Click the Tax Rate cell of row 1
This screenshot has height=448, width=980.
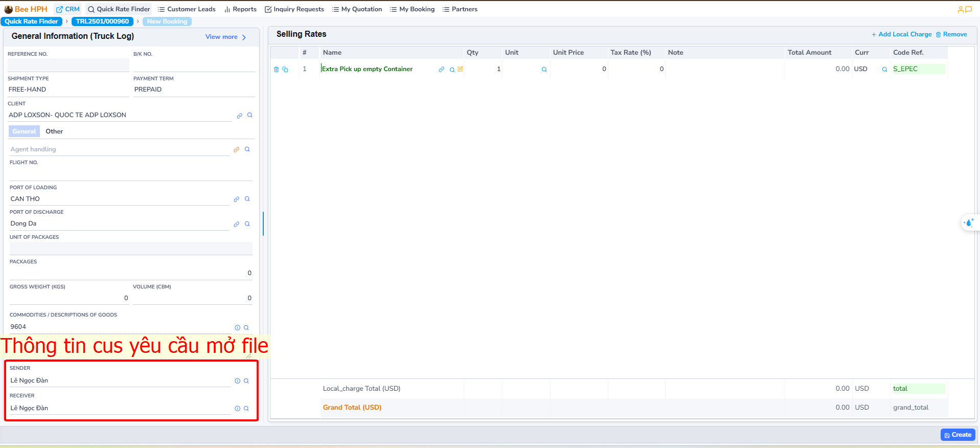pyautogui.click(x=636, y=69)
